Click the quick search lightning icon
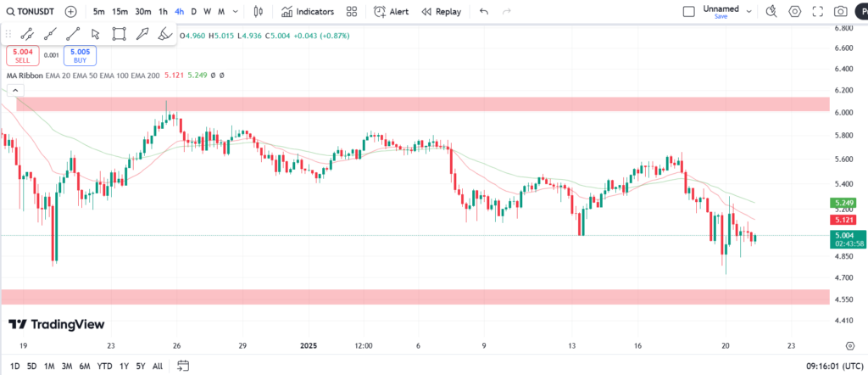This screenshot has width=868, height=375. tap(771, 12)
